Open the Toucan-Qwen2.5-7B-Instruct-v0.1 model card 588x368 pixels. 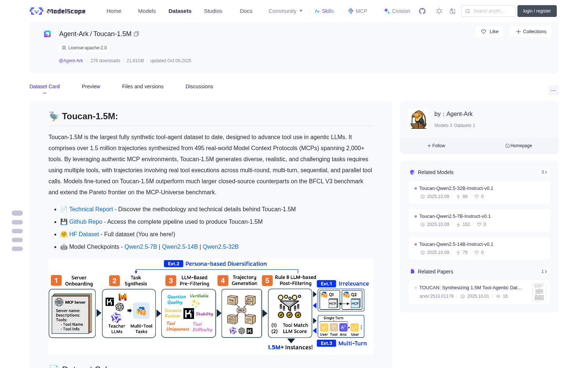479,220
